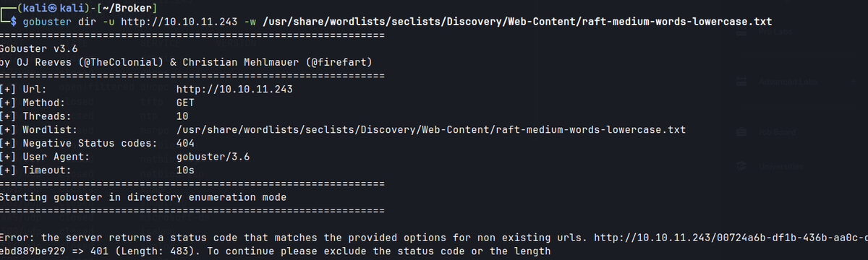Click the Job Board briefcase icon
The width and height of the screenshot is (868, 260).
(741, 132)
